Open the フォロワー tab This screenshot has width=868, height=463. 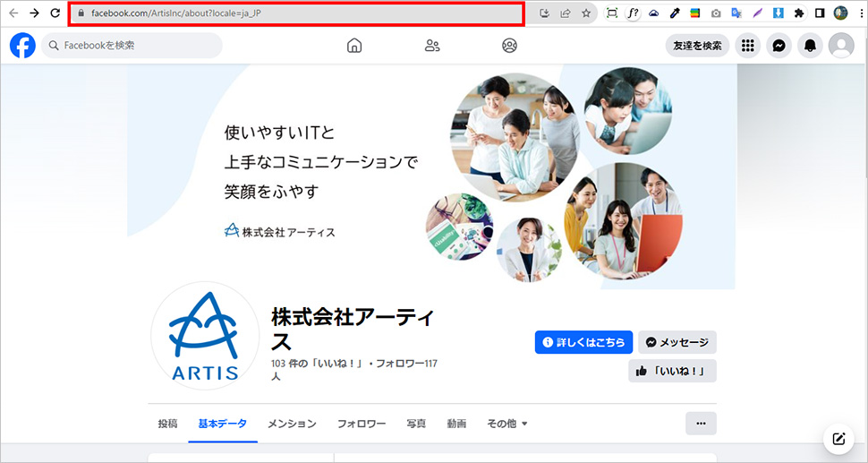click(x=362, y=424)
